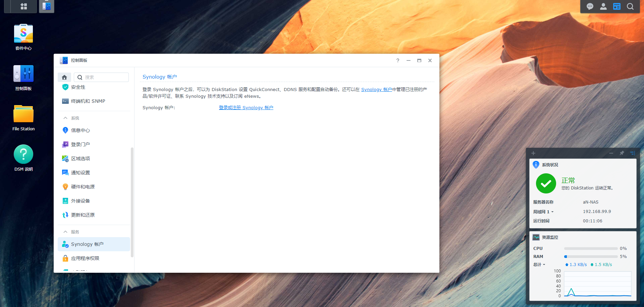Open Regional Options settings
Screen dimensions: 644x307
(x=94, y=159)
